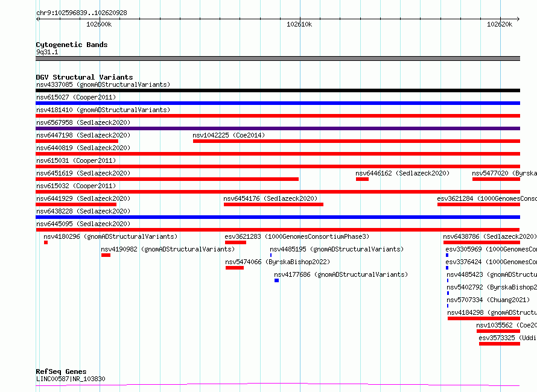Click the nsv4181410 variant label
The image size is (537, 392).
click(103, 110)
